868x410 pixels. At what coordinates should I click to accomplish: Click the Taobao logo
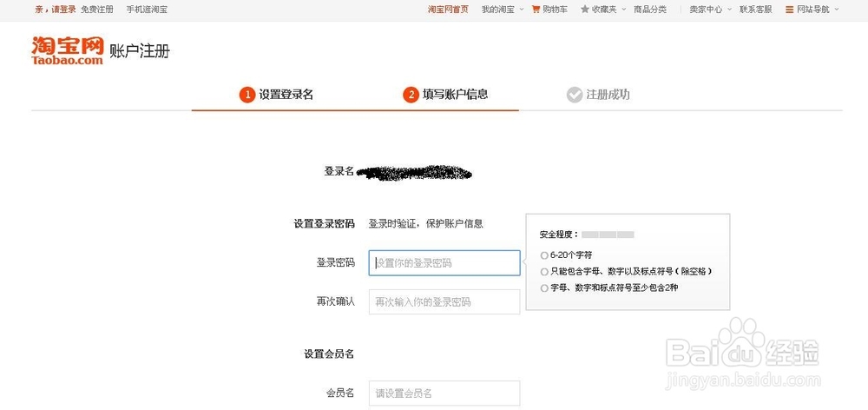(68, 50)
